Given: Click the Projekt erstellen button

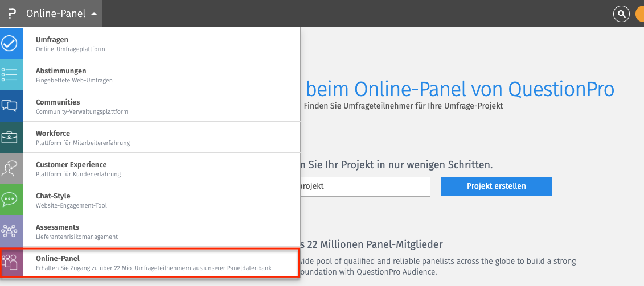Looking at the screenshot, I should tap(496, 186).
